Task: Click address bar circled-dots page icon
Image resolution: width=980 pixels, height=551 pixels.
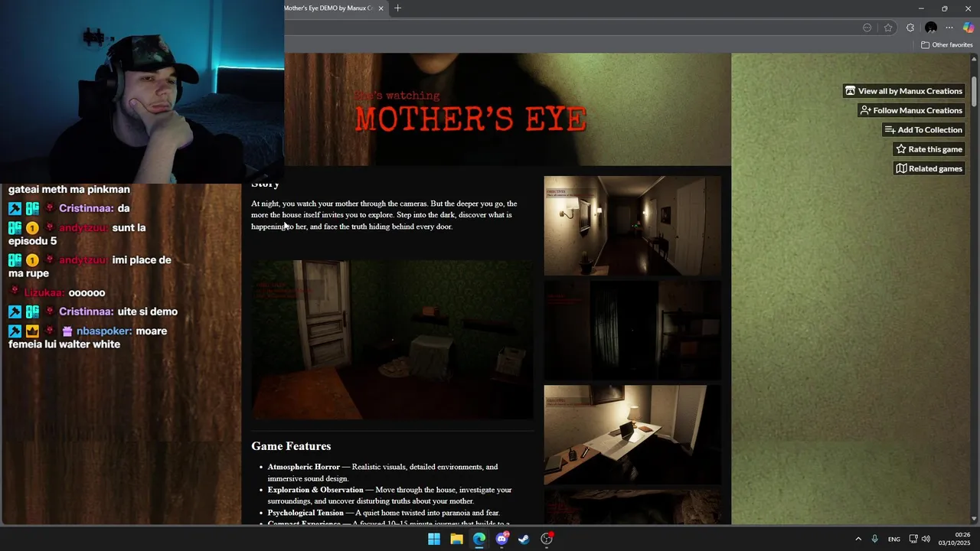Action: [867, 28]
